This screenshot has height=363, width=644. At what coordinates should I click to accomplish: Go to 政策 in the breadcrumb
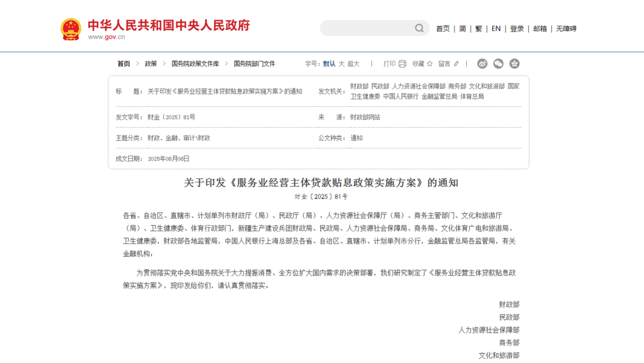(x=151, y=64)
